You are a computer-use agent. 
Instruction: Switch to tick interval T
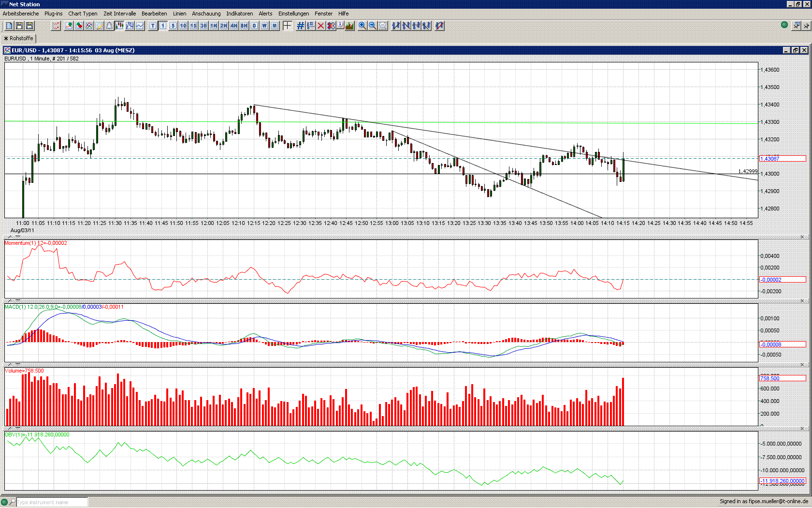tap(153, 26)
